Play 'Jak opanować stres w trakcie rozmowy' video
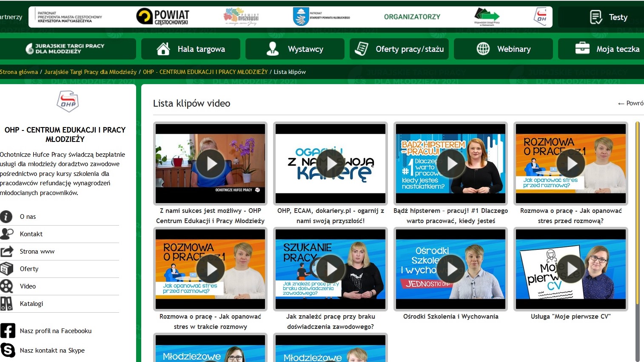Image resolution: width=644 pixels, height=362 pixels. (x=210, y=269)
